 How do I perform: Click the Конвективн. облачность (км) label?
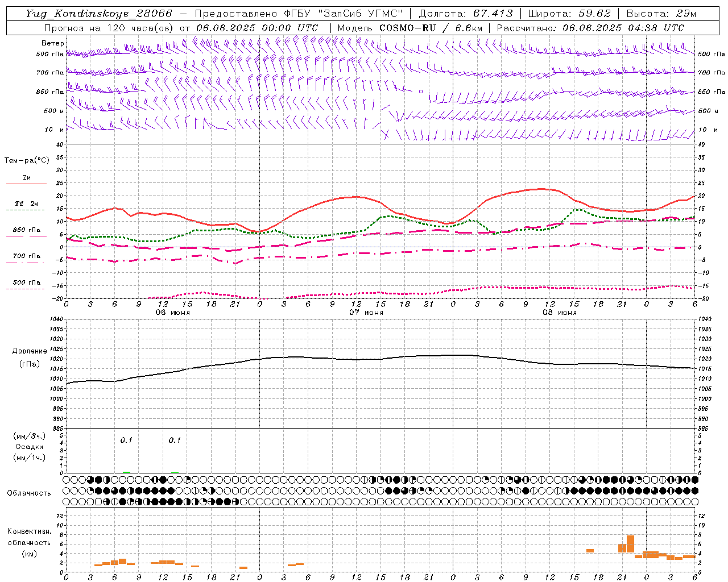tap(29, 543)
